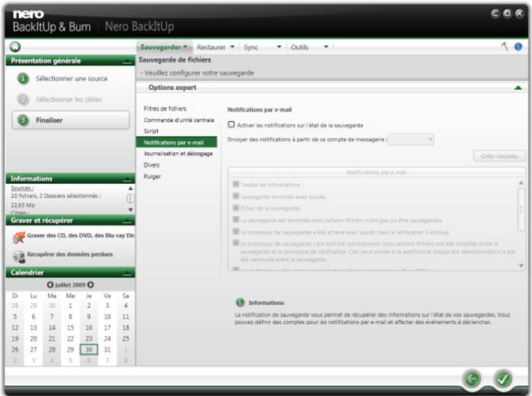
Task: Collapse the Graver et récupérer panel
Action: pyautogui.click(x=127, y=221)
